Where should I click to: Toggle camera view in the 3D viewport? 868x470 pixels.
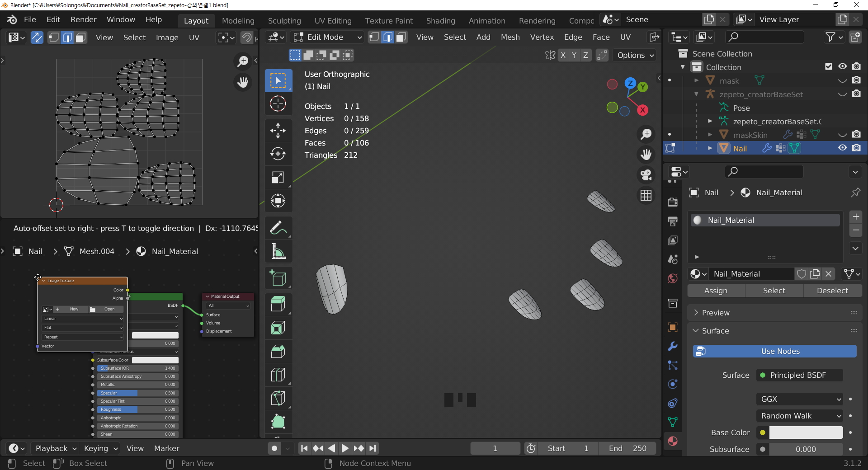(x=646, y=175)
